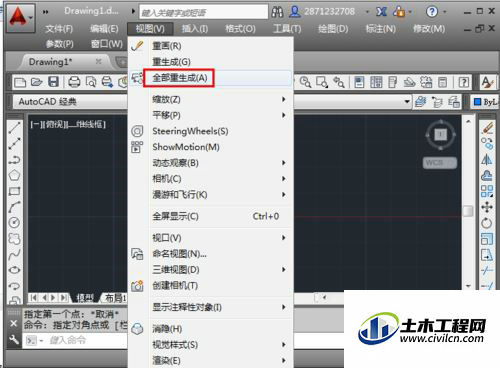Select the Array tool

tap(487, 191)
